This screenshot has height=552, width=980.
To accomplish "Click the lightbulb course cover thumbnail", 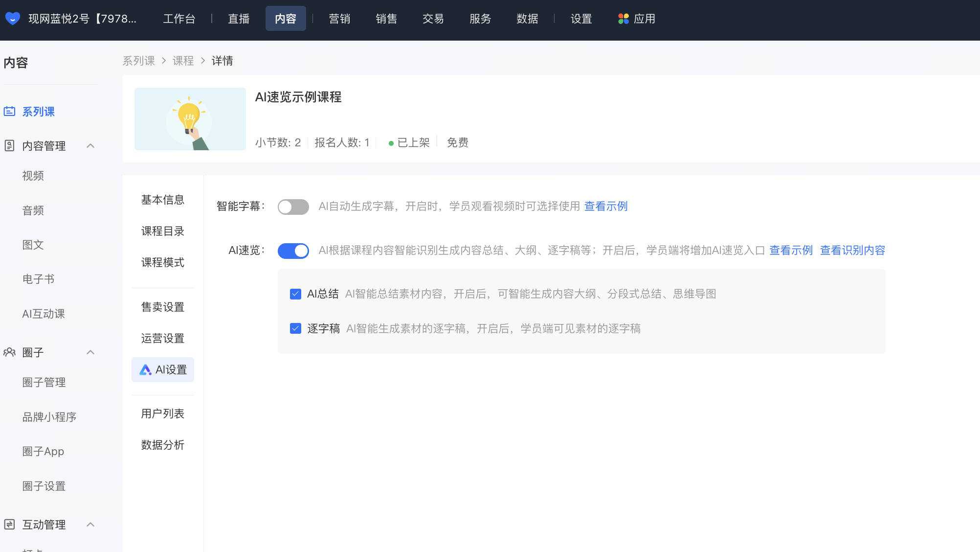I will point(190,119).
